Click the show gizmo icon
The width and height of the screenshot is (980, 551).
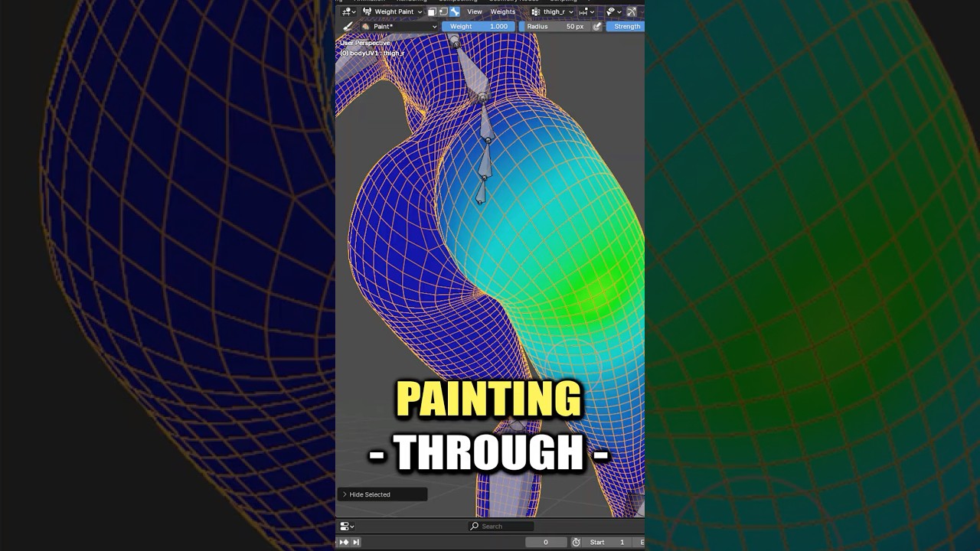(x=632, y=11)
